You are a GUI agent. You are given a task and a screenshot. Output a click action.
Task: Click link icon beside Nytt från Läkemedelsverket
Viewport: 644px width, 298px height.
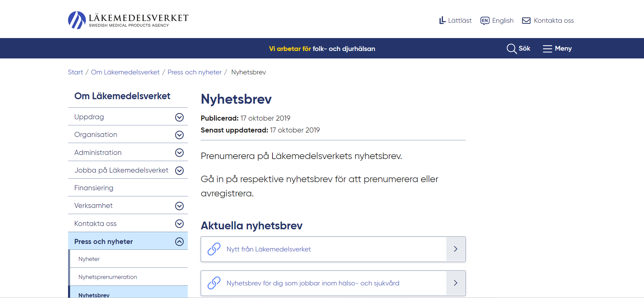pyautogui.click(x=214, y=249)
